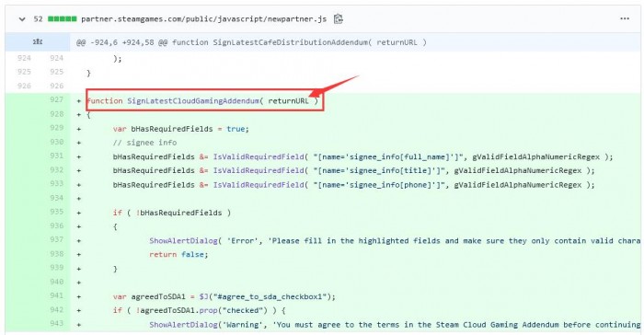644x335 pixels.
Task: Click the signee_info[title] validation line
Action: [353, 170]
